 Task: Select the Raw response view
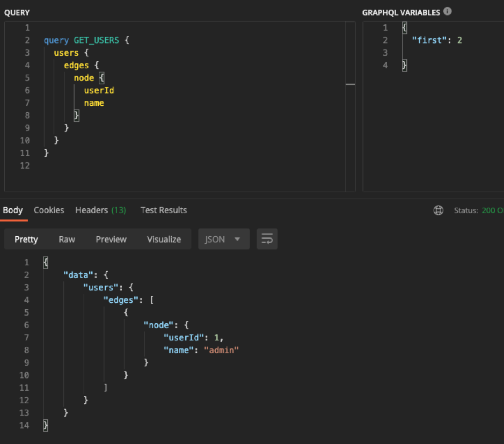[67, 239]
